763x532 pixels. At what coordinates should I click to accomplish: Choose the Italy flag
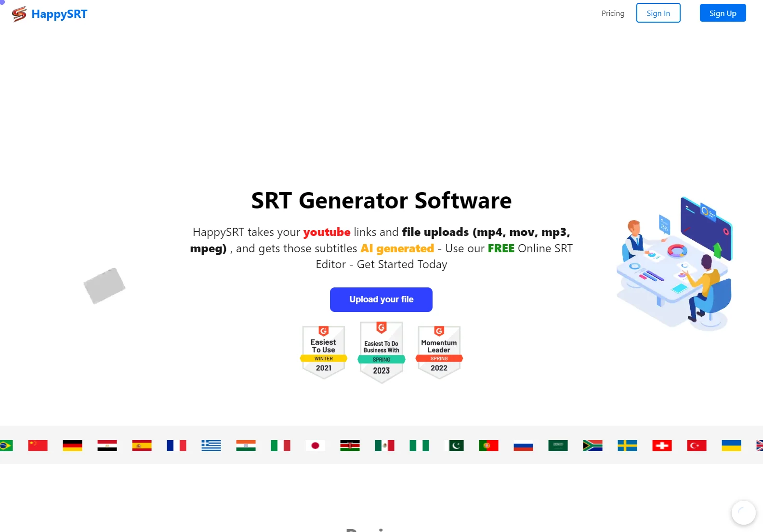tap(281, 446)
